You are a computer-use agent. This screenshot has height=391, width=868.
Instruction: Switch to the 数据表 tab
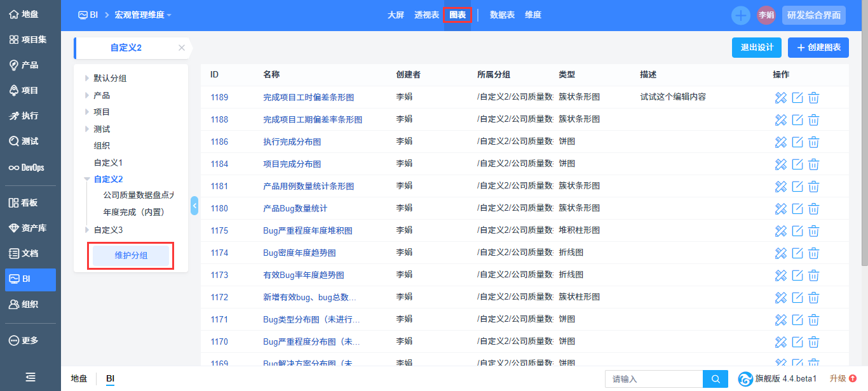point(502,15)
